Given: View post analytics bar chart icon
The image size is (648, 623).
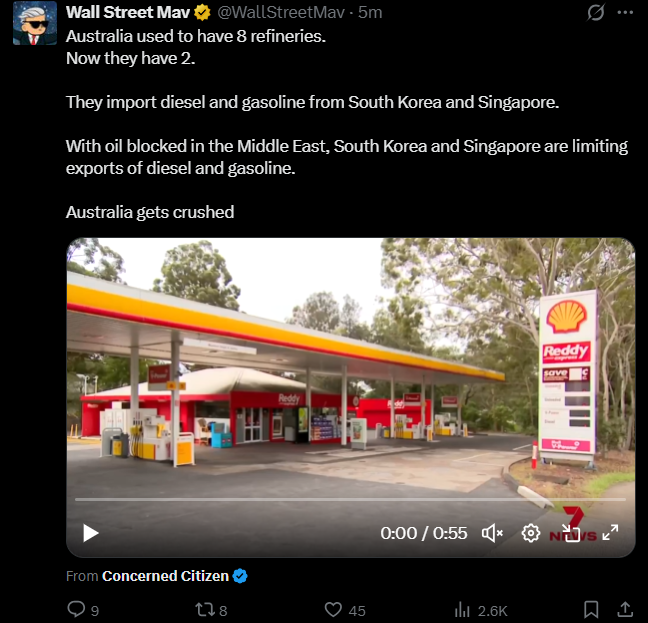Looking at the screenshot, I should (462, 610).
